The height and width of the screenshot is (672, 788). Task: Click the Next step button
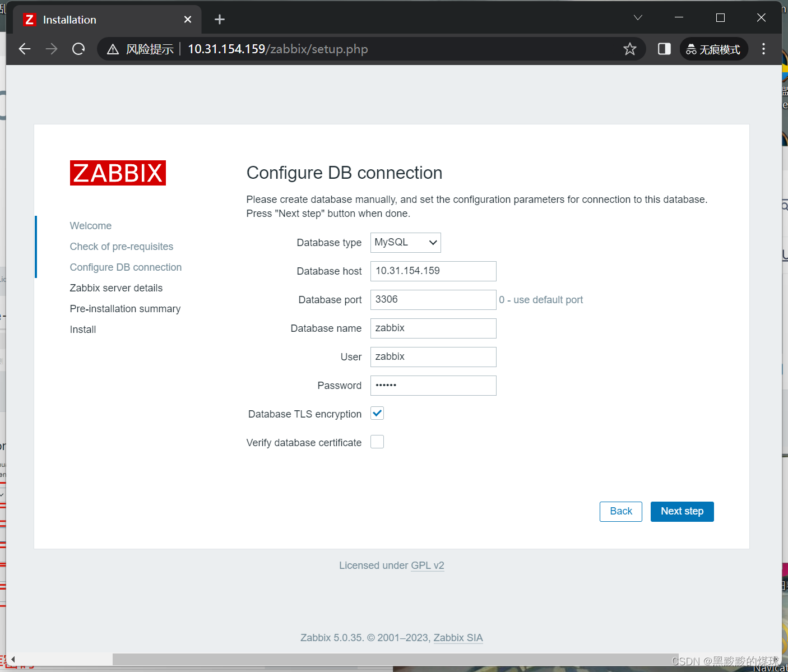[x=682, y=511]
